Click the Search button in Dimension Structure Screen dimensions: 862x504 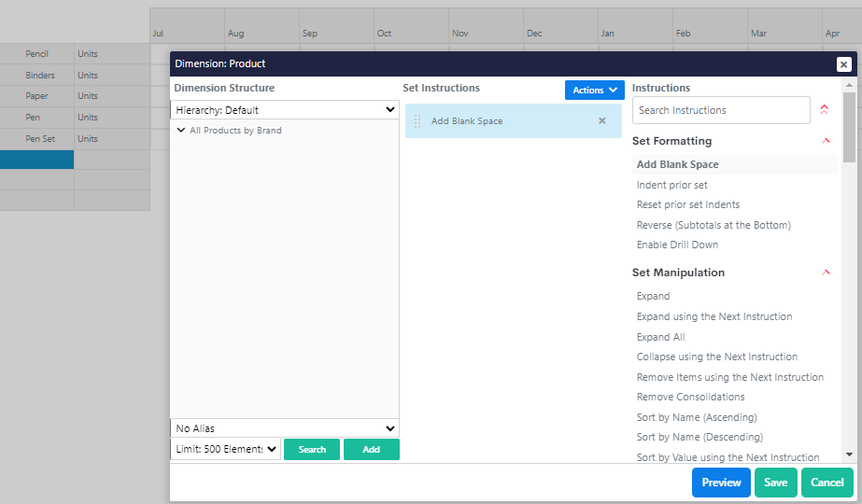(x=312, y=450)
